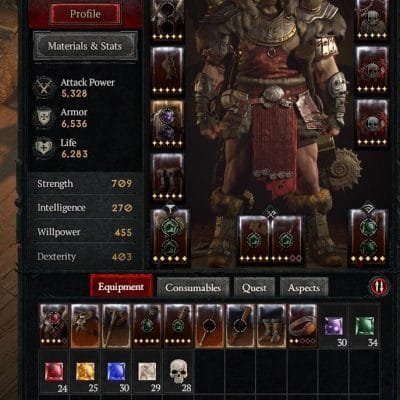Open the Profile button
The image size is (400, 400).
pyautogui.click(x=85, y=14)
